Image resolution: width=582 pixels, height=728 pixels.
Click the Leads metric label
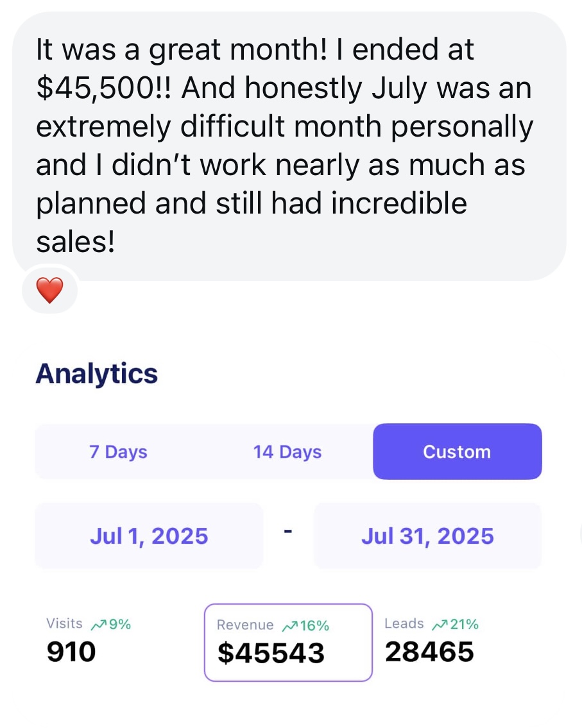[x=404, y=623]
